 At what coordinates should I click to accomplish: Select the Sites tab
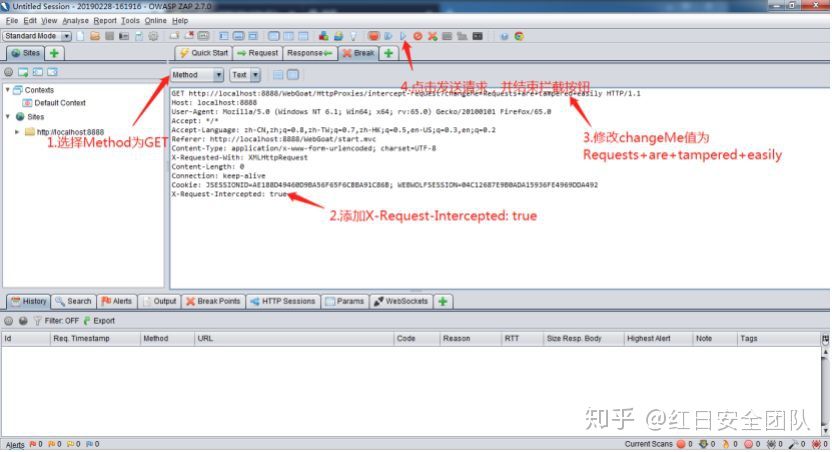click(25, 53)
